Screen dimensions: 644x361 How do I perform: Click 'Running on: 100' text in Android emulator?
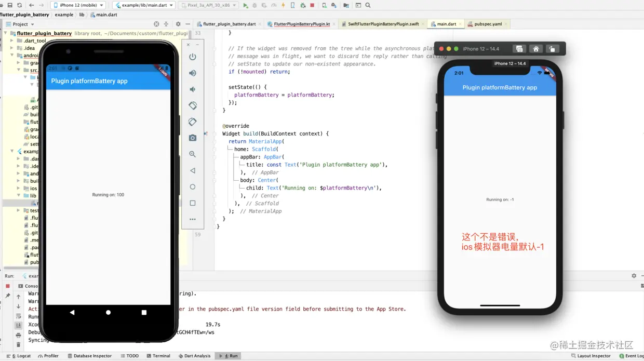[108, 195]
